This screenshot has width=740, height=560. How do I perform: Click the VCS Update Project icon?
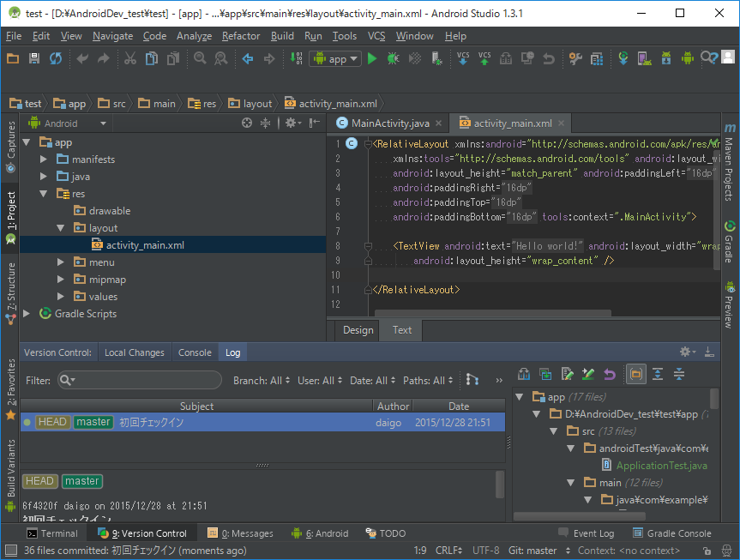(x=463, y=58)
